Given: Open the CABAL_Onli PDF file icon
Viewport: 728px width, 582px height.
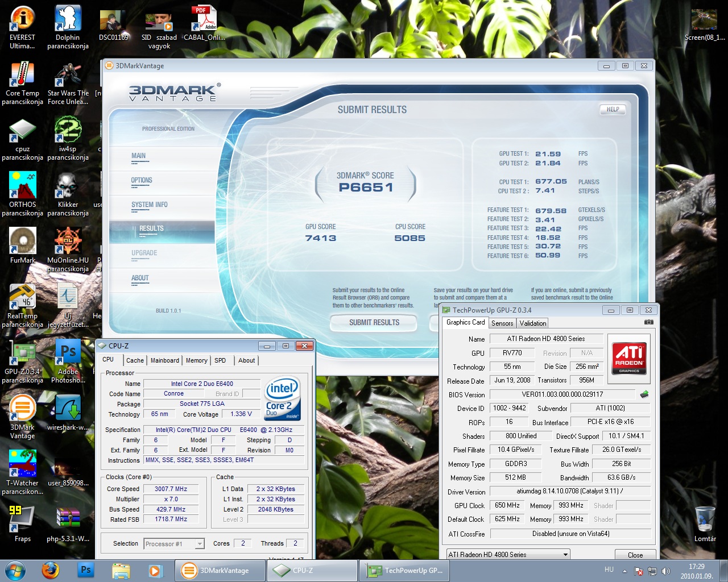Looking at the screenshot, I should pos(204,24).
